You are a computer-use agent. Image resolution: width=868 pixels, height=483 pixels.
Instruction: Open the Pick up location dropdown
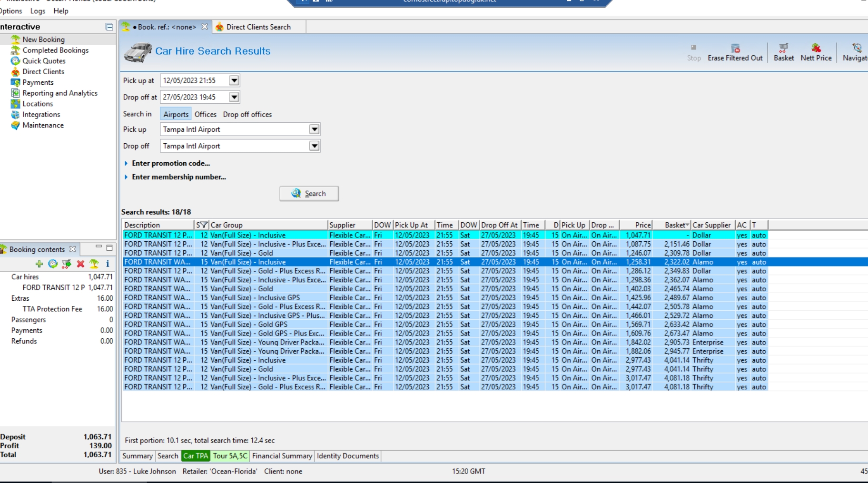click(x=314, y=129)
